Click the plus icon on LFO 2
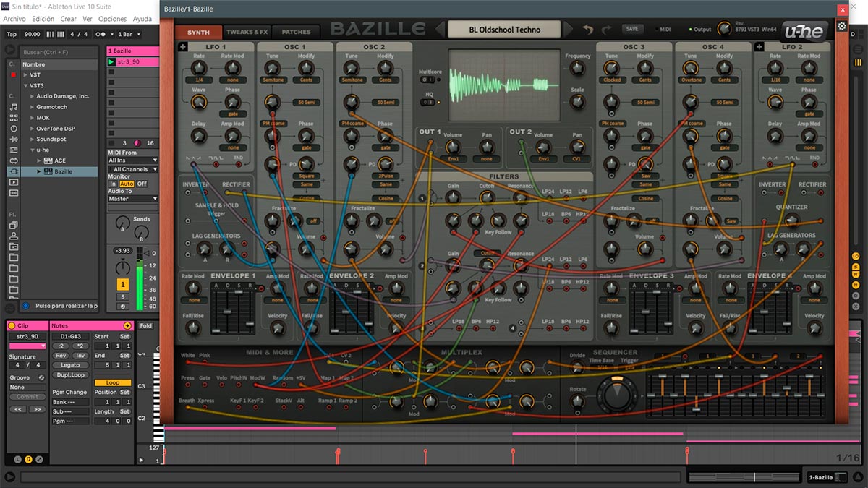This screenshot has height=488, width=868. (759, 47)
